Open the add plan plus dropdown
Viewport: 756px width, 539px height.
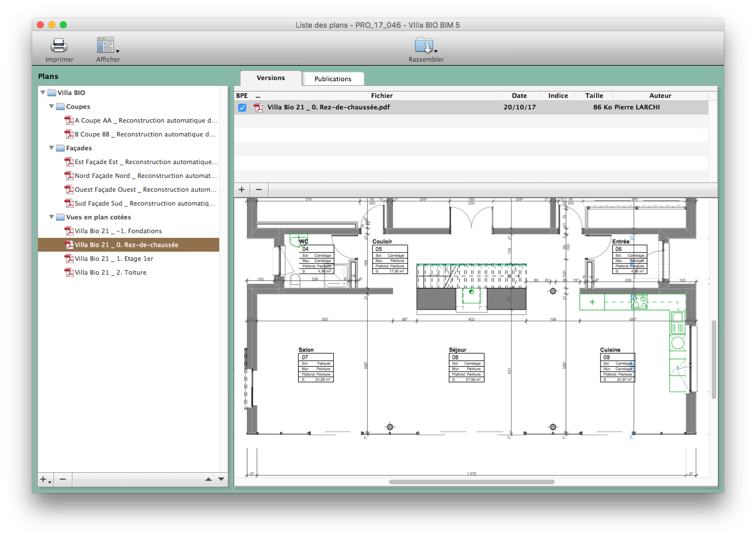(x=45, y=479)
